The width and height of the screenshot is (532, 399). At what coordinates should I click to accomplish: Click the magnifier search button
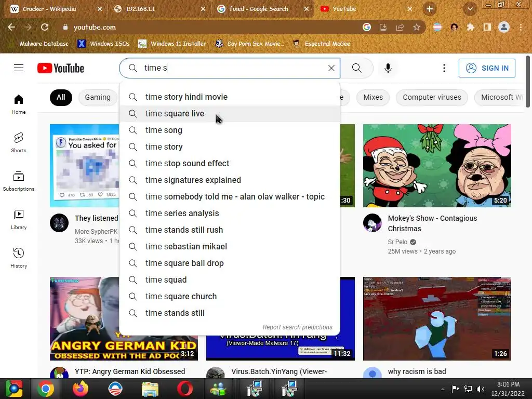[x=356, y=68]
